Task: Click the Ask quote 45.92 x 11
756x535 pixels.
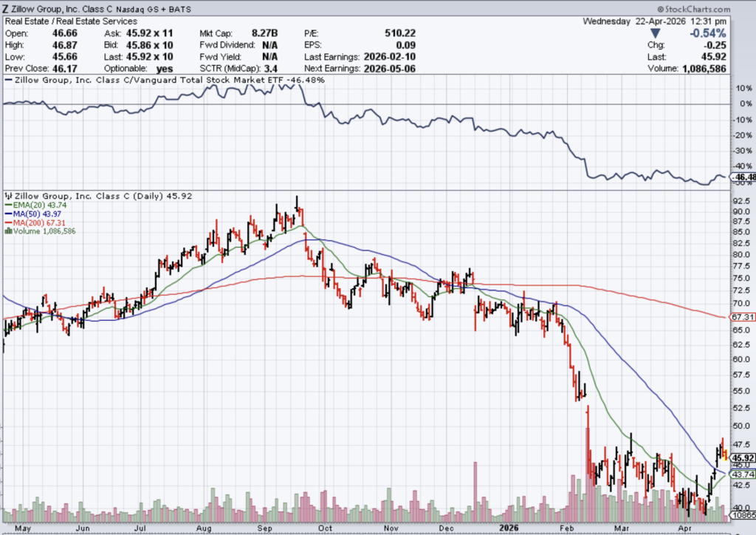Action: pos(149,33)
